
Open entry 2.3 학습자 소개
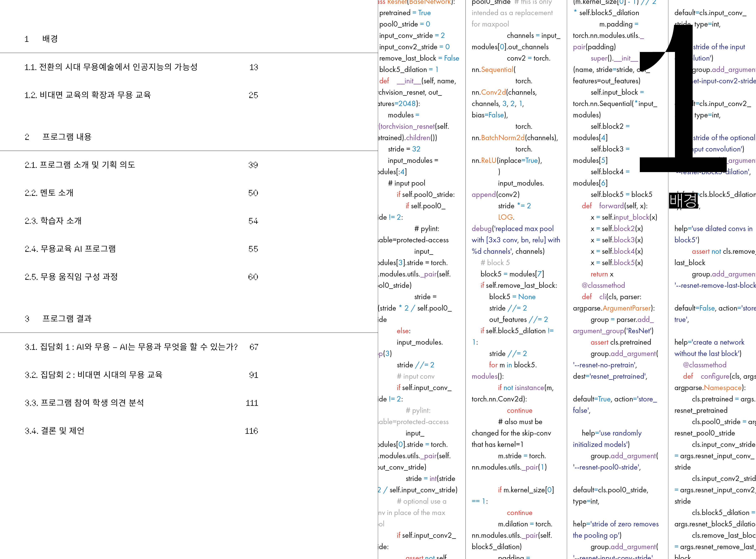tap(53, 221)
